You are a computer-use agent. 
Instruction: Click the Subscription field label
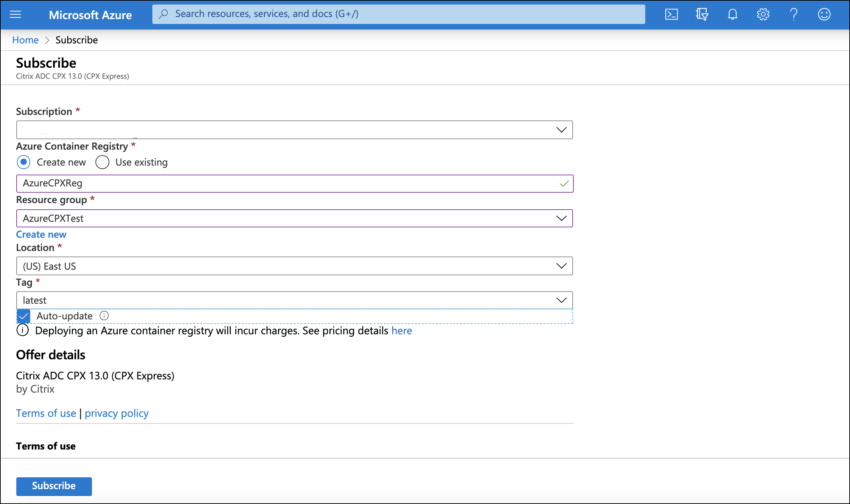coord(44,111)
